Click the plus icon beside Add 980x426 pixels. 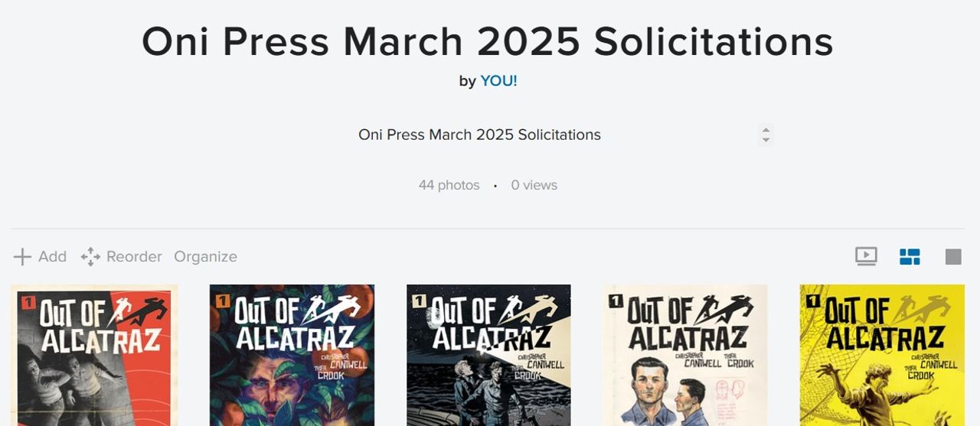point(22,257)
